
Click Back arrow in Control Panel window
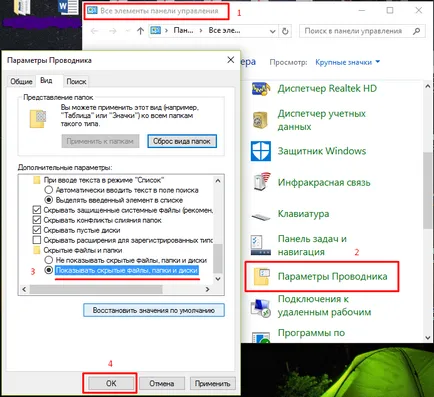point(95,31)
